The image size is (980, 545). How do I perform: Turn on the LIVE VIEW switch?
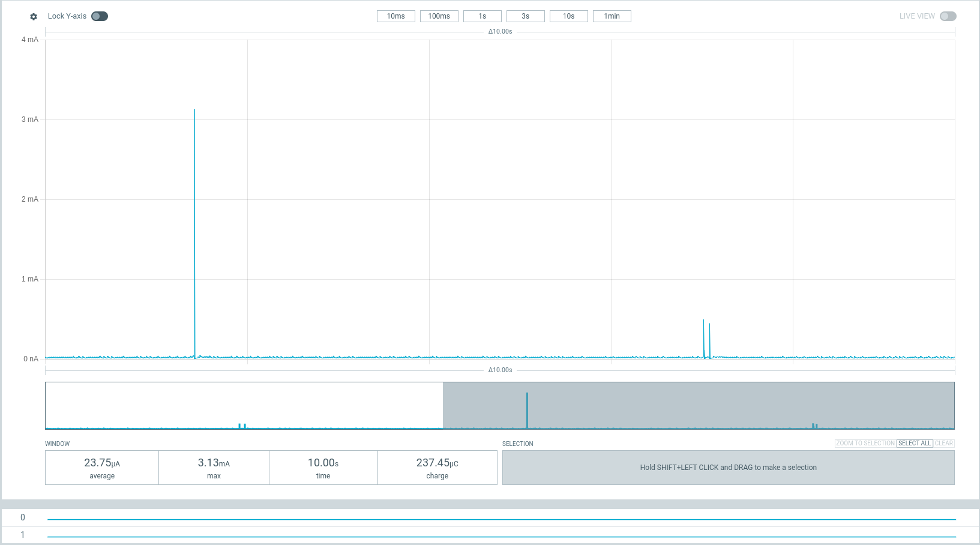[948, 16]
